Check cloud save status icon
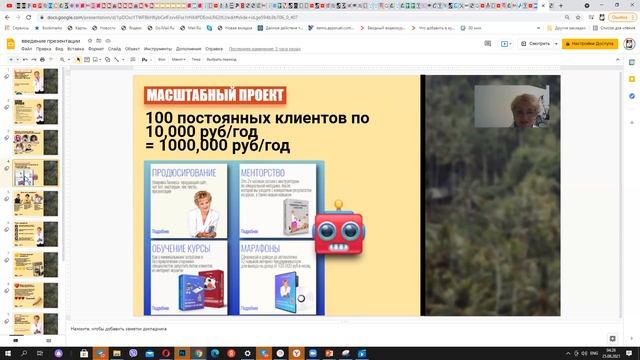The width and height of the screenshot is (640, 360). click(108, 41)
